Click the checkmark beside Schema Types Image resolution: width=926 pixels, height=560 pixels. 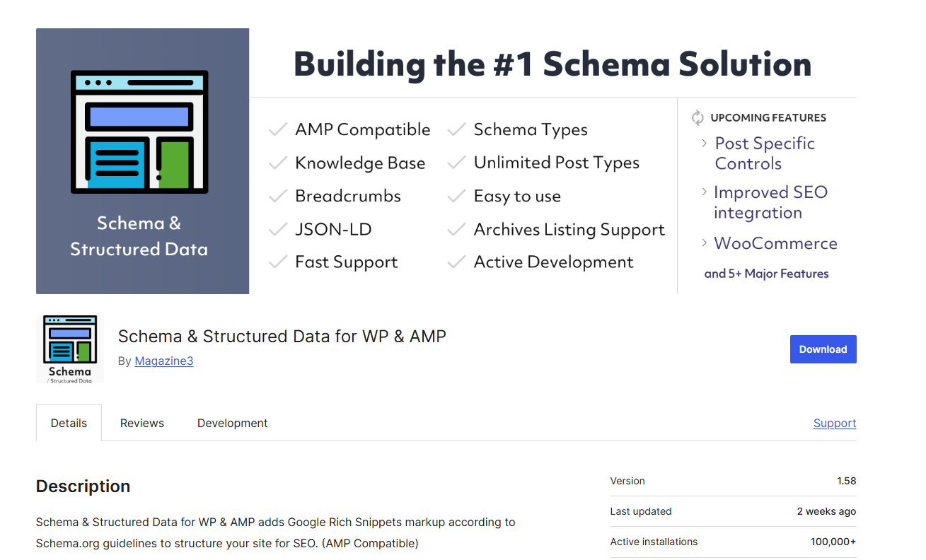[456, 129]
